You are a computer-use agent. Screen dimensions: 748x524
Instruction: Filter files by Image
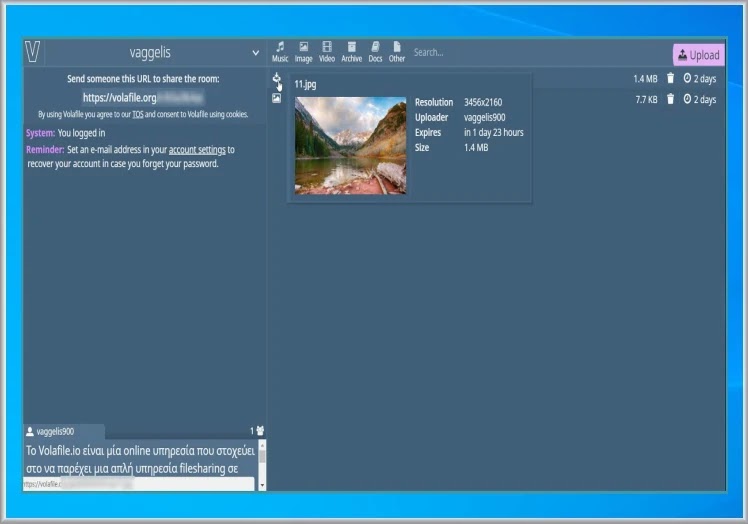coord(303,52)
